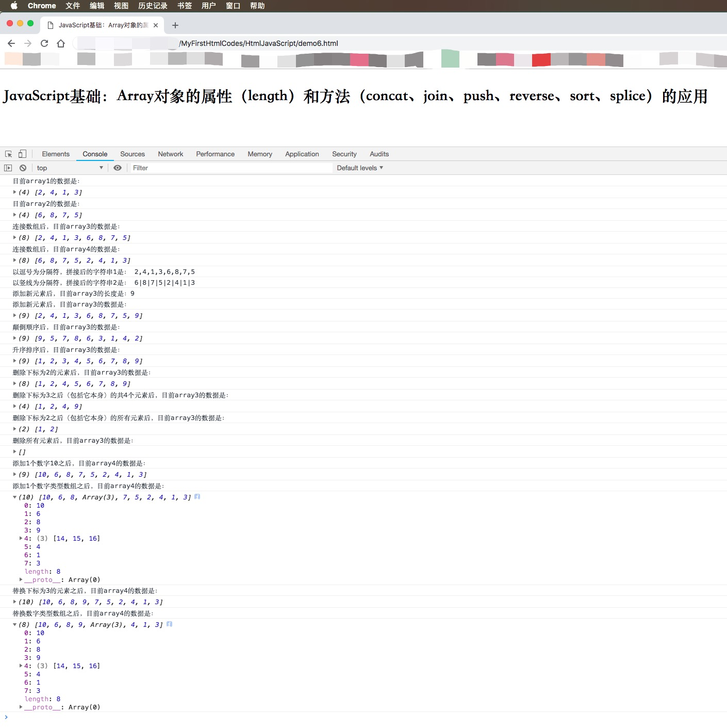This screenshot has height=728, width=727.
Task: Expand the empty [] array
Action: [x=14, y=451]
